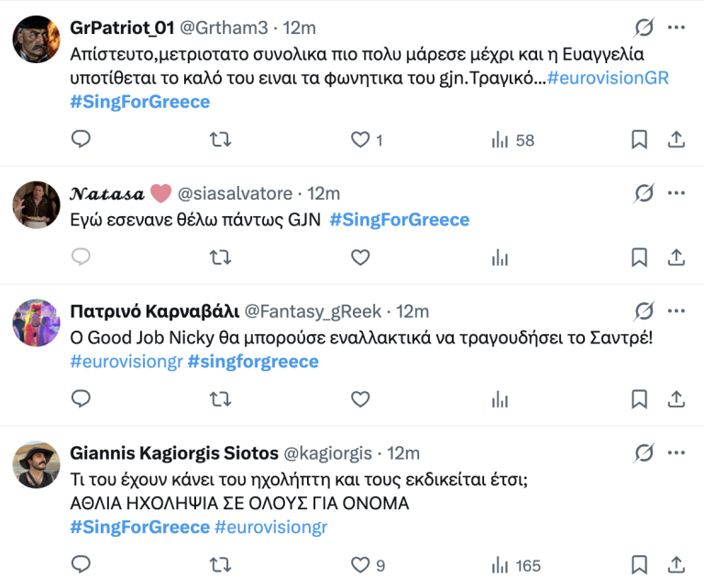
Task: Bookmark the Πατρινό Καρναβάλι tweet
Action: coord(639,399)
